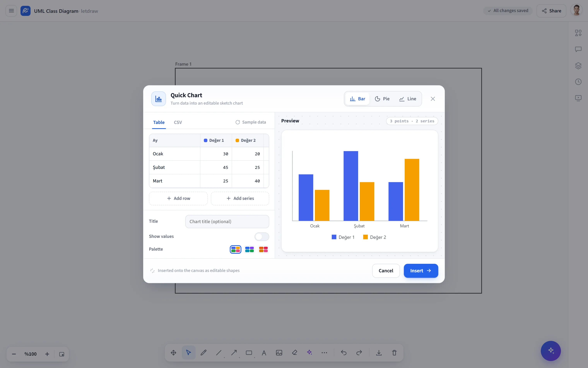Screen dimensions: 588x368
Task: Switch chart type to Pie
Action: pos(382,99)
